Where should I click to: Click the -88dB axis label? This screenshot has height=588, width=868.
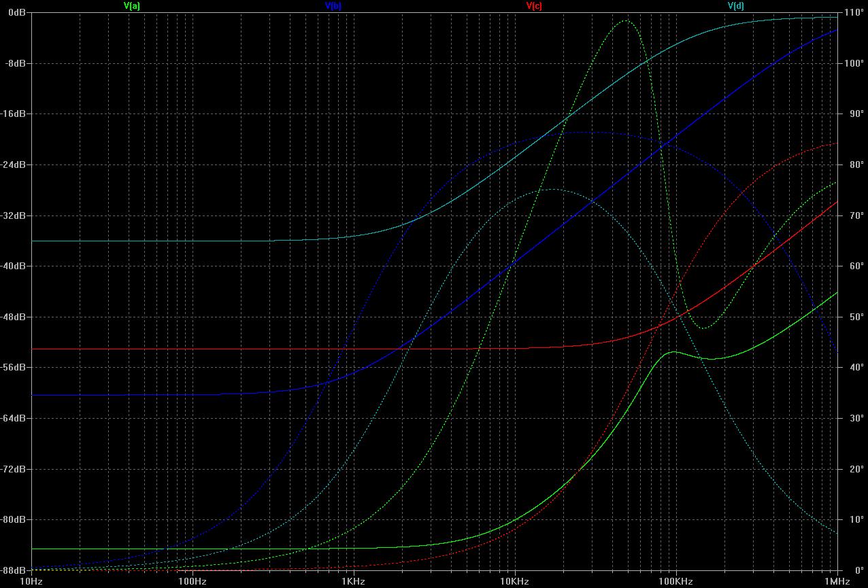(14, 570)
